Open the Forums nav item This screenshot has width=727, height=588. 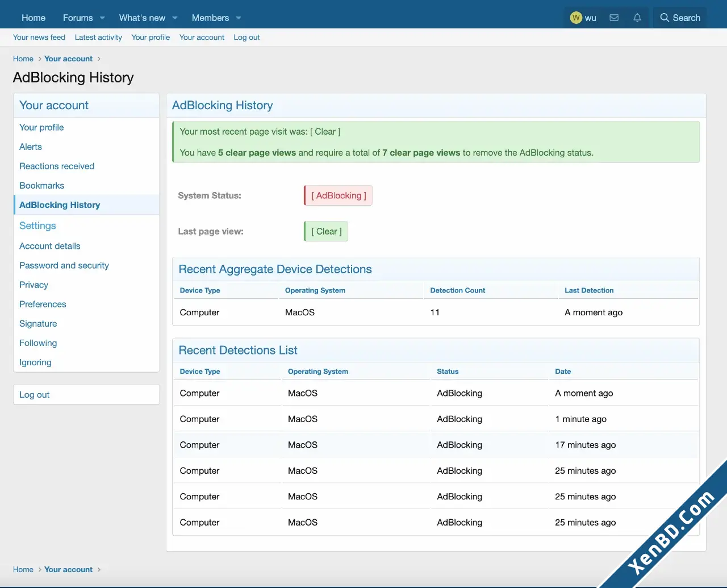point(78,18)
